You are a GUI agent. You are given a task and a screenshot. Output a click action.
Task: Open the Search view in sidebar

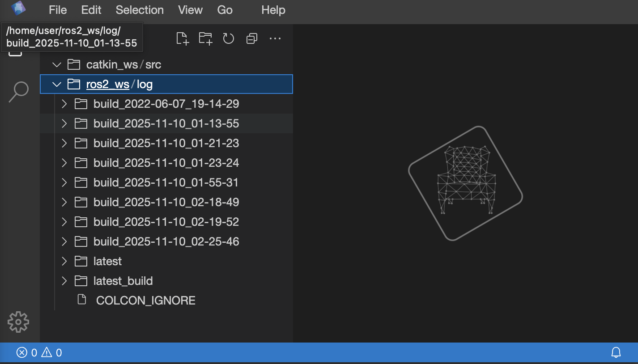pyautogui.click(x=18, y=92)
